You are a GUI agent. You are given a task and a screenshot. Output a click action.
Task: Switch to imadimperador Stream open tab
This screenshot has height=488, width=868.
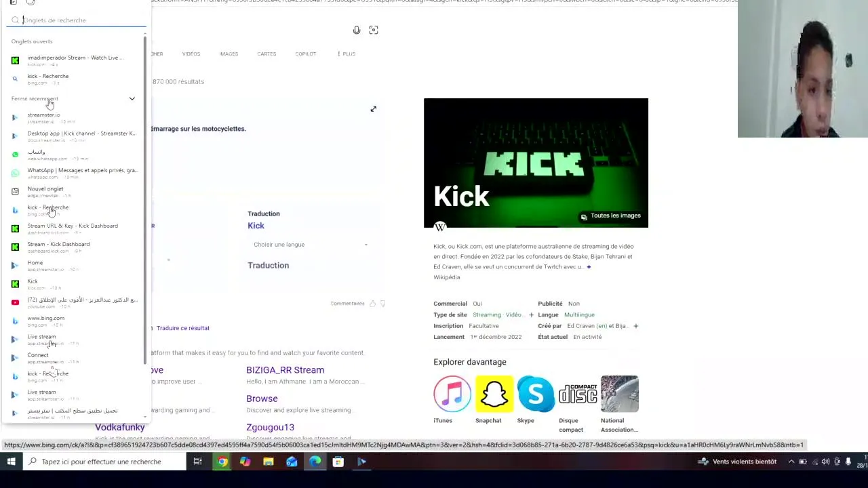[75, 60]
